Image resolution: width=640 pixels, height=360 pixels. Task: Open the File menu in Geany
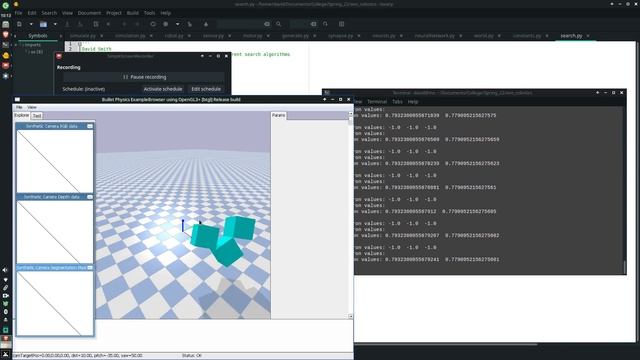[x=18, y=13]
